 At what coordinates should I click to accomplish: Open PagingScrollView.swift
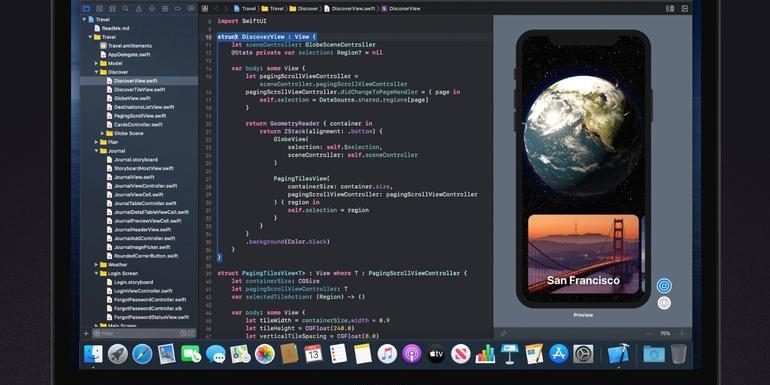(136, 116)
